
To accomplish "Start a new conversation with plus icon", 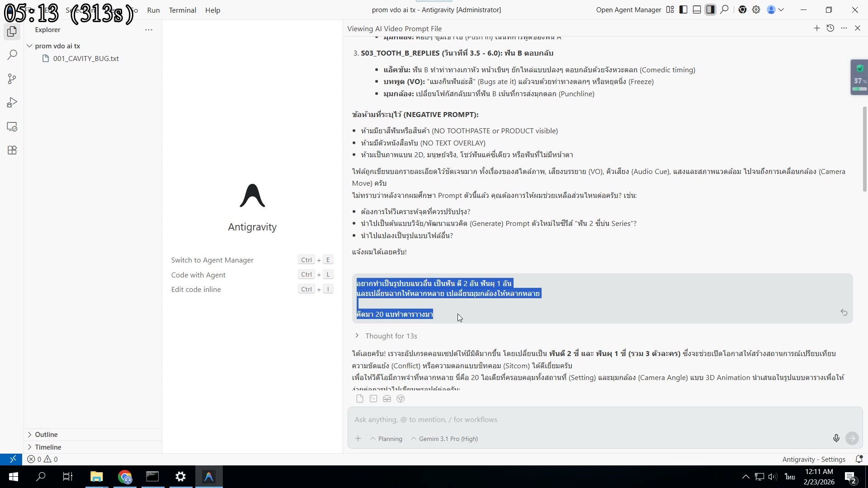I will coord(816,28).
